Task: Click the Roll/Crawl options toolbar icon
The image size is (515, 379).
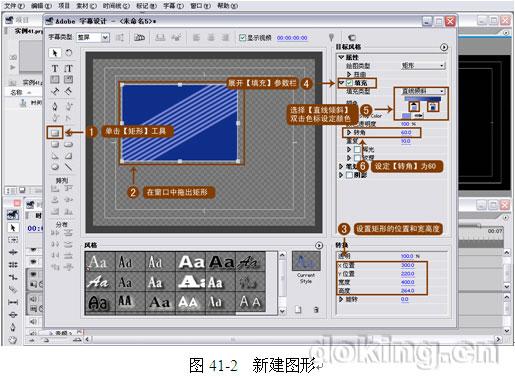Action: [x=120, y=37]
